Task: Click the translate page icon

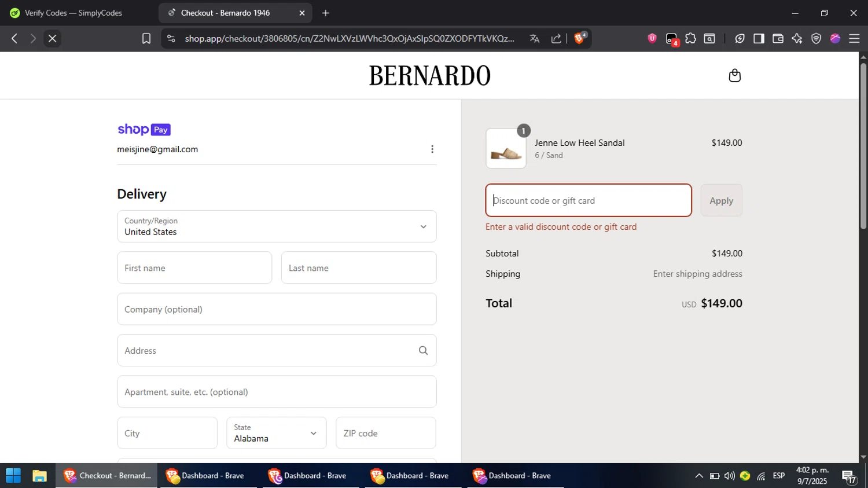Action: tap(535, 38)
